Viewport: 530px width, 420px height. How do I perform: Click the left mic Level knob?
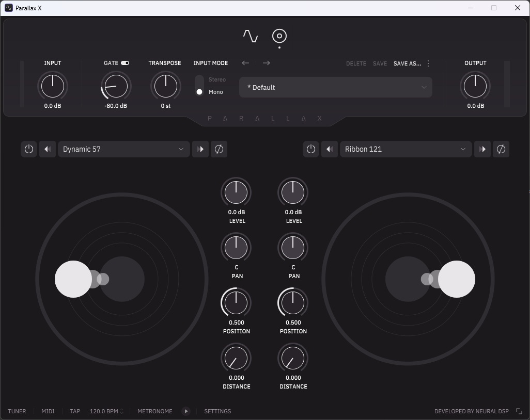[236, 192]
